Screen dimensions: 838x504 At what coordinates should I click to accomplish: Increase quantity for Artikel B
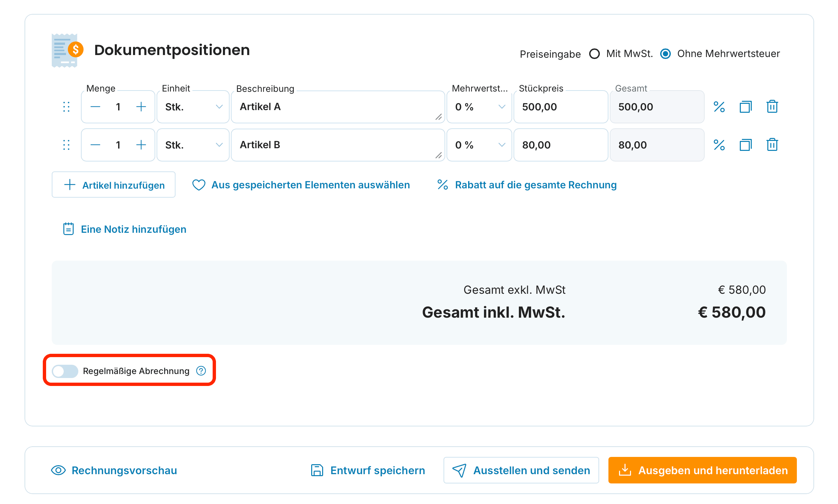pos(141,145)
